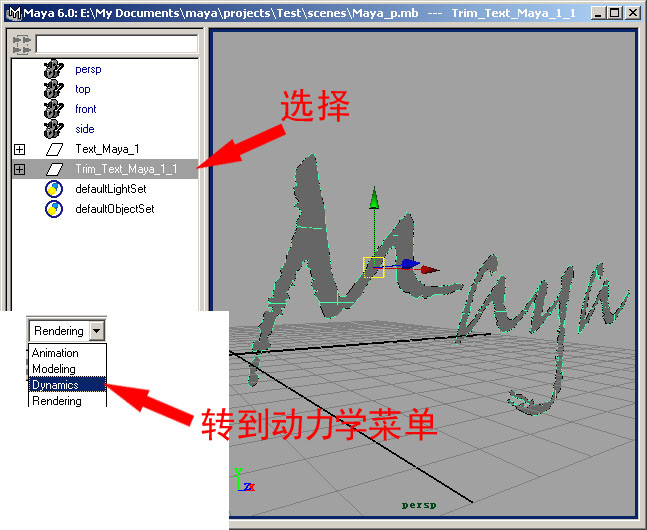Click the red X-axis move handle
This screenshot has height=530, width=647.
(x=430, y=270)
